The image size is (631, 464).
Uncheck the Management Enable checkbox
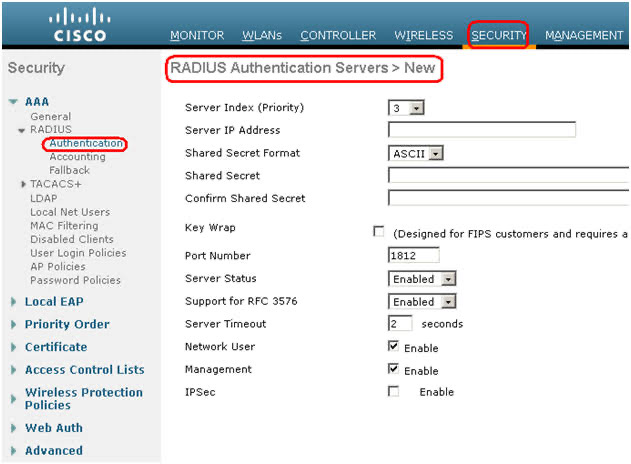point(393,369)
